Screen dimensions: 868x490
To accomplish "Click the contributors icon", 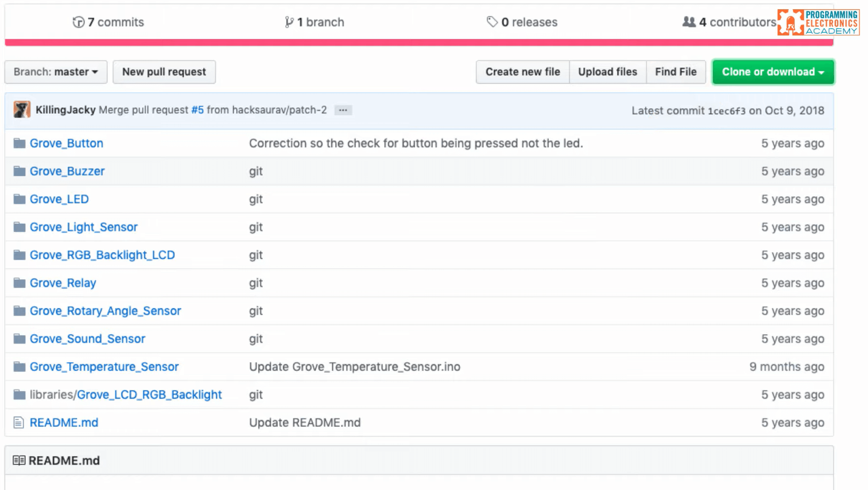I will coord(688,22).
